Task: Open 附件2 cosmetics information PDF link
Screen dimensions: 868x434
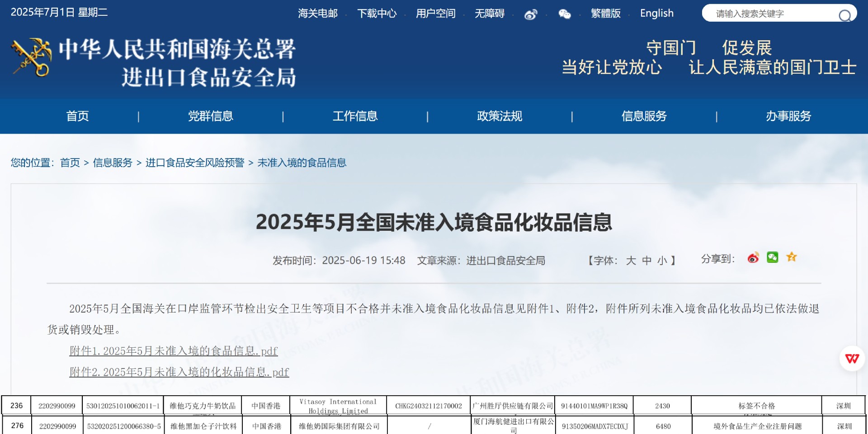Action: [x=179, y=372]
